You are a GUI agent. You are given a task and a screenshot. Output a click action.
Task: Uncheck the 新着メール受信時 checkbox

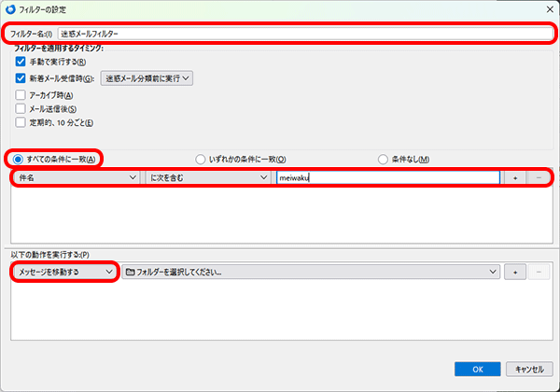pos(21,78)
